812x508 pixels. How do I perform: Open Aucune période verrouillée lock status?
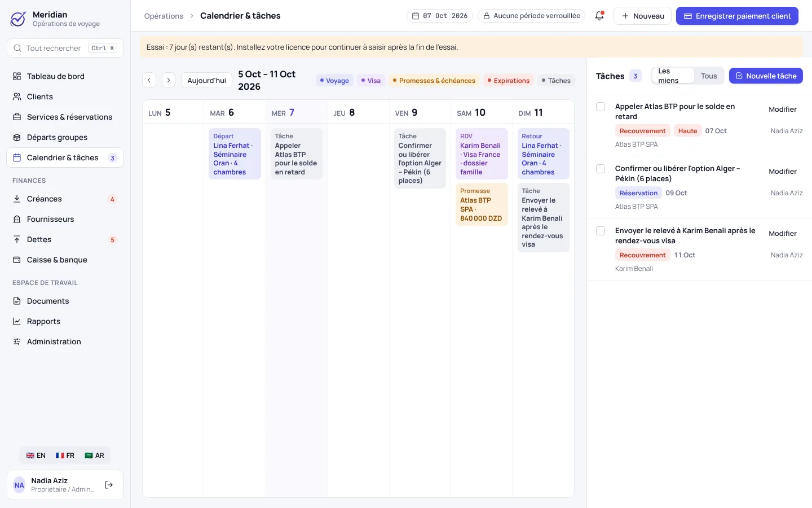[x=532, y=16]
